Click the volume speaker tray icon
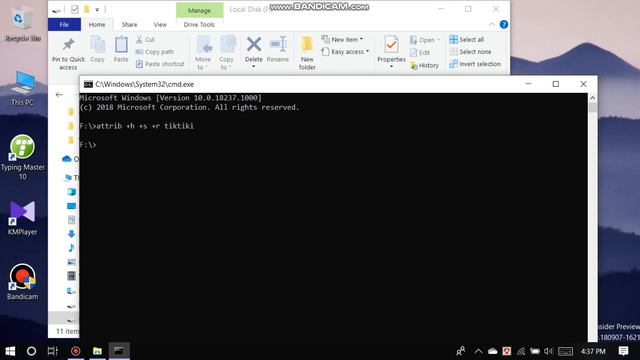This screenshot has height=360, width=640. click(x=548, y=351)
